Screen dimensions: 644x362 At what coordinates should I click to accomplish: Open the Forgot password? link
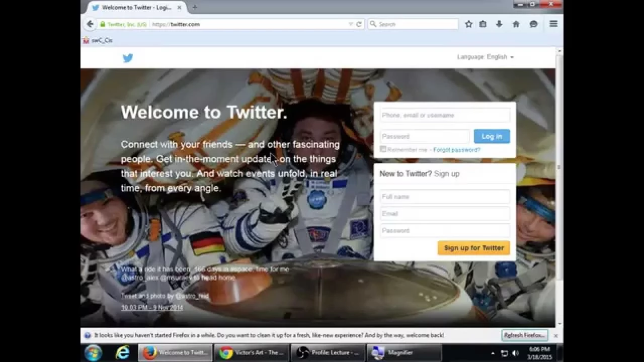click(x=457, y=150)
